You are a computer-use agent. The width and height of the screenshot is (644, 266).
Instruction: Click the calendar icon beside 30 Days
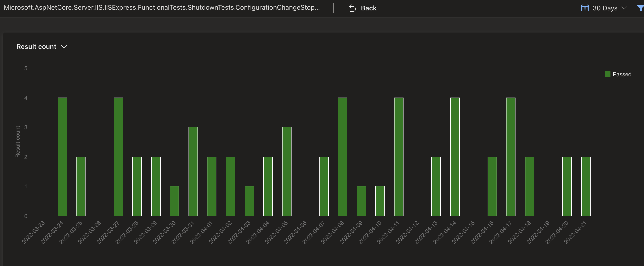(x=585, y=8)
